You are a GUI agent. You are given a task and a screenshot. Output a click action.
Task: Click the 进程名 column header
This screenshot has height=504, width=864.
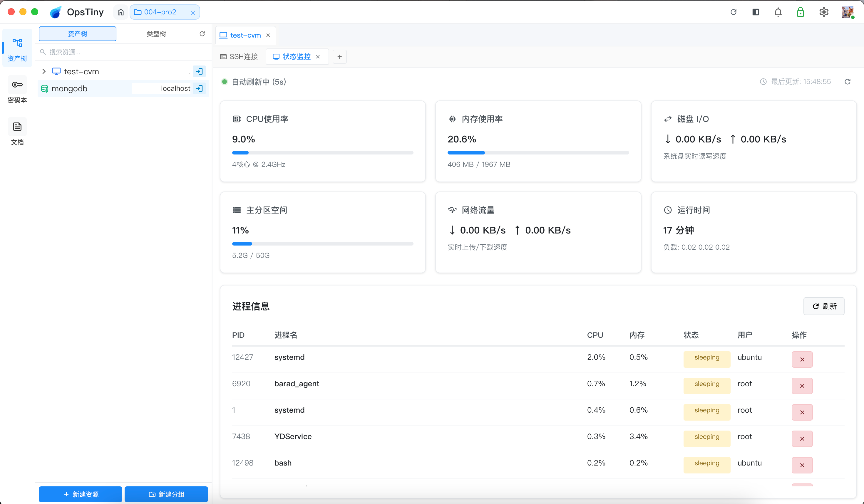pyautogui.click(x=286, y=335)
